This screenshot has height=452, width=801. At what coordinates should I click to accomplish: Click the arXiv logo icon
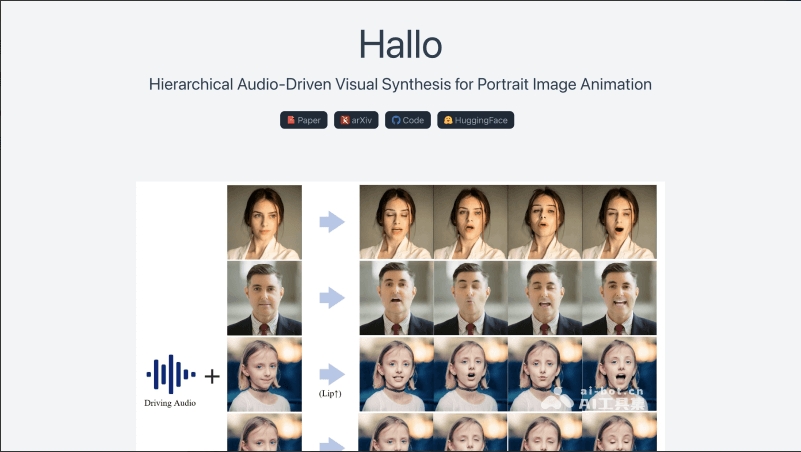pyautogui.click(x=345, y=120)
